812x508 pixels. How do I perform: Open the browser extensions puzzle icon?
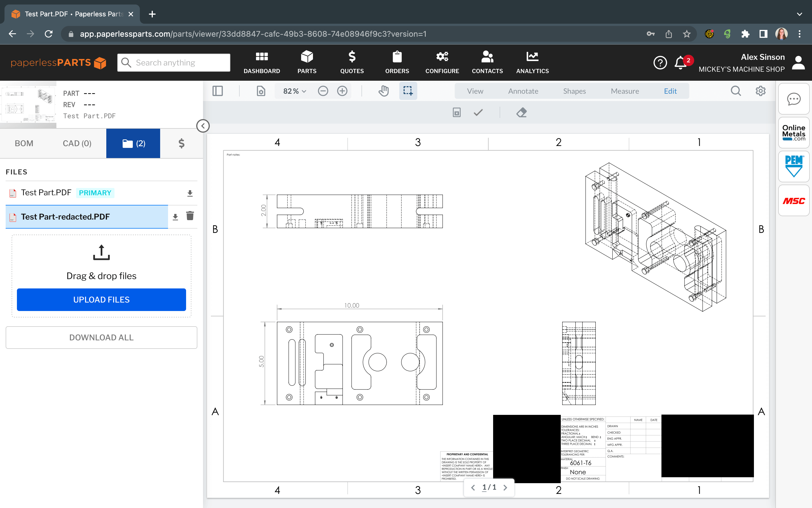click(745, 34)
